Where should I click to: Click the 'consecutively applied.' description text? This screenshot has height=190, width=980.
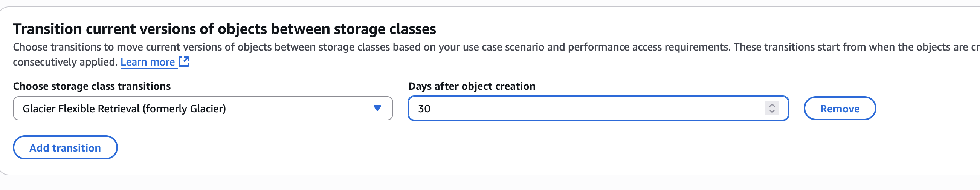point(65,62)
